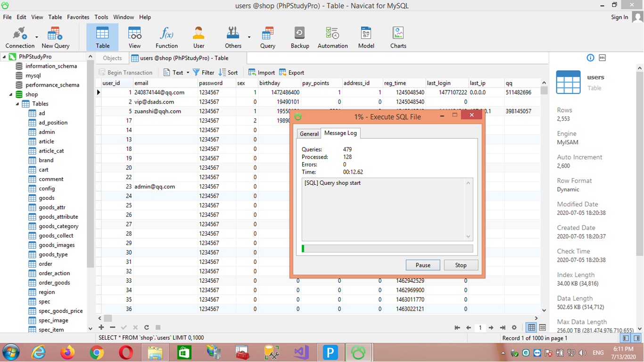This screenshot has height=362, width=644.
Task: Delete record with the minus icon
Action: point(113,327)
